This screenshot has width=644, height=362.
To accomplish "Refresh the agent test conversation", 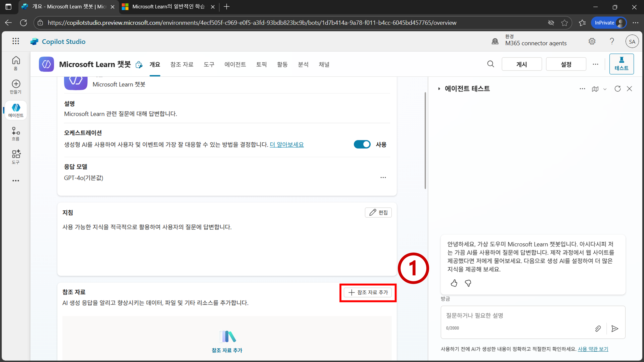I will click(x=617, y=89).
